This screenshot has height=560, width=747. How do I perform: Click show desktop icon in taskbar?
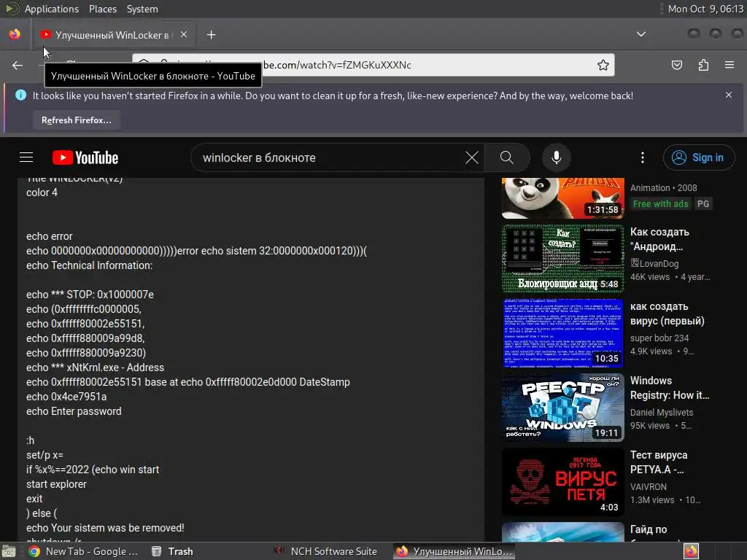pos(9,551)
